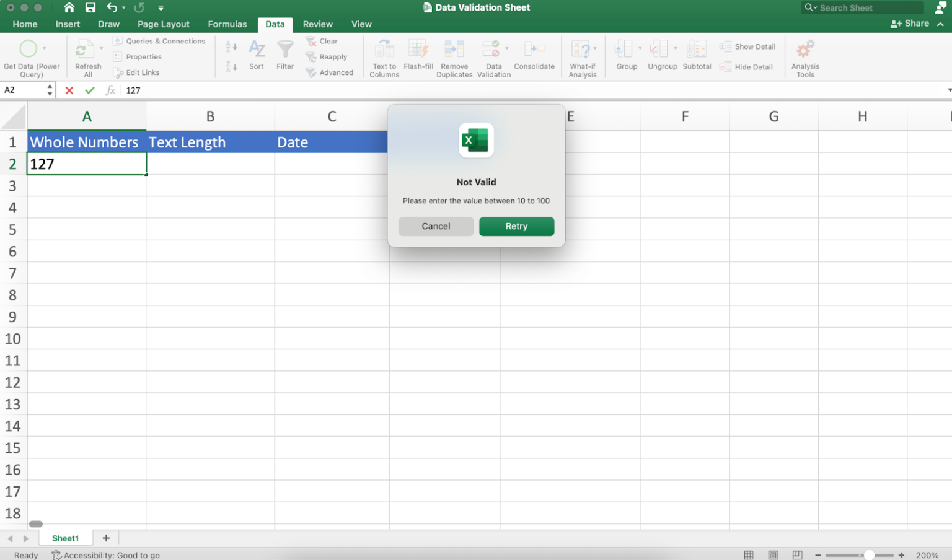Image resolution: width=952 pixels, height=560 pixels.
Task: Click the Text to Columns icon
Action: pyautogui.click(x=384, y=58)
